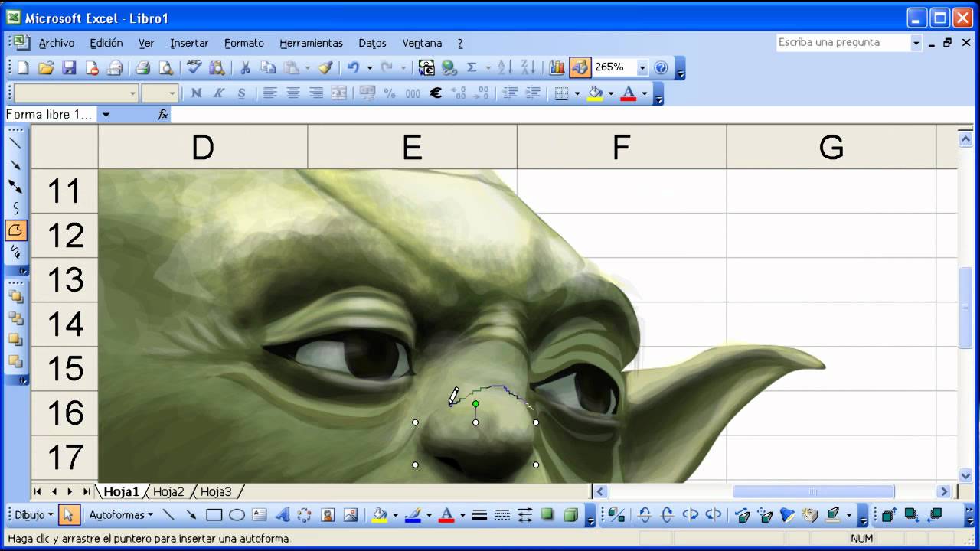
Task: Click the Undo arrow
Action: tap(353, 67)
